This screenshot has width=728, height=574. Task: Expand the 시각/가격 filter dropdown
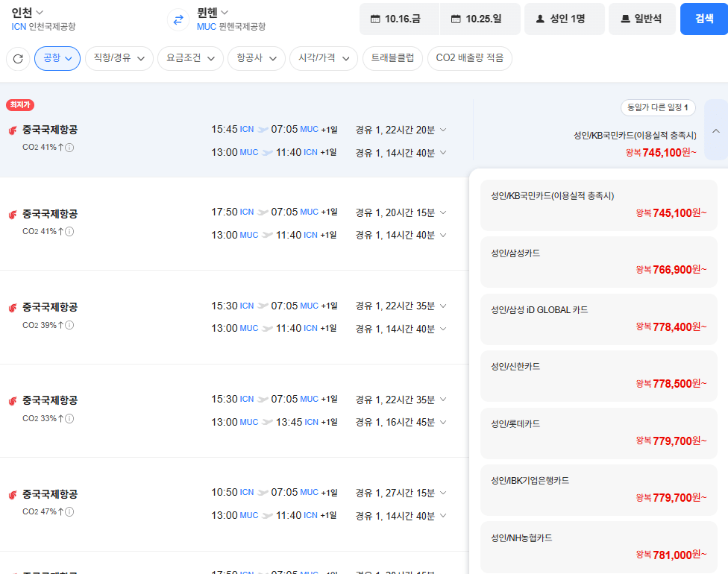(x=324, y=58)
